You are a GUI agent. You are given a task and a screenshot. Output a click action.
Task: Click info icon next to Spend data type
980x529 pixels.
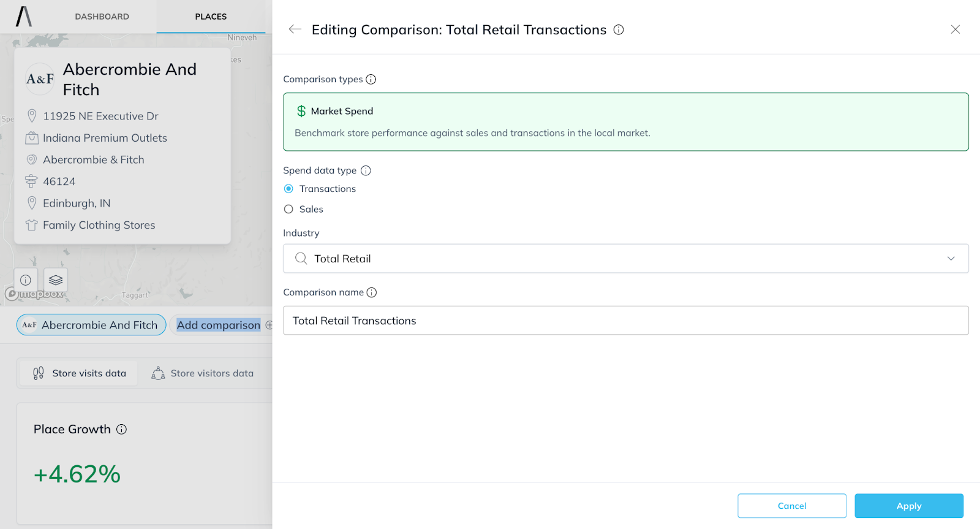click(366, 170)
